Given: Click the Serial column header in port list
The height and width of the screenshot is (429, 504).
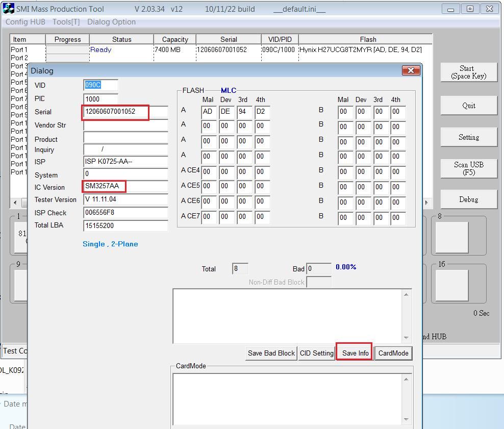Looking at the screenshot, I should 229,39.
